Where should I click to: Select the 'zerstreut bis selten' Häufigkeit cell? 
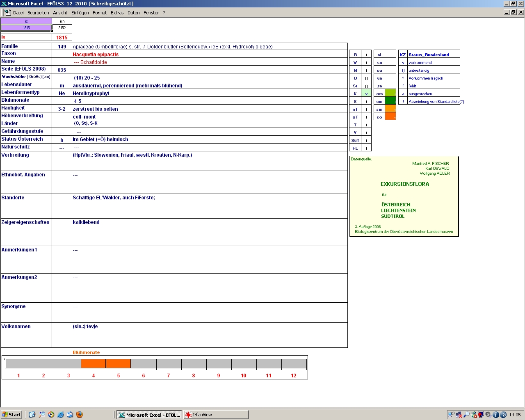(x=210, y=109)
